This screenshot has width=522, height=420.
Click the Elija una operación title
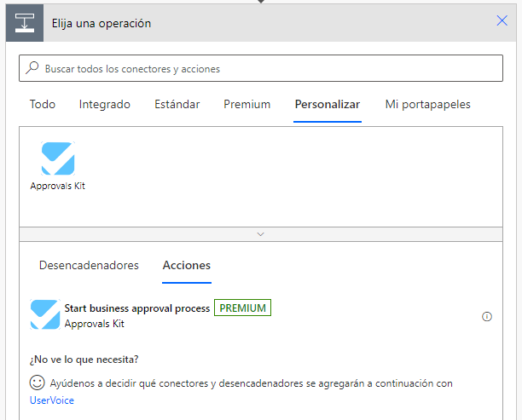[x=101, y=23]
